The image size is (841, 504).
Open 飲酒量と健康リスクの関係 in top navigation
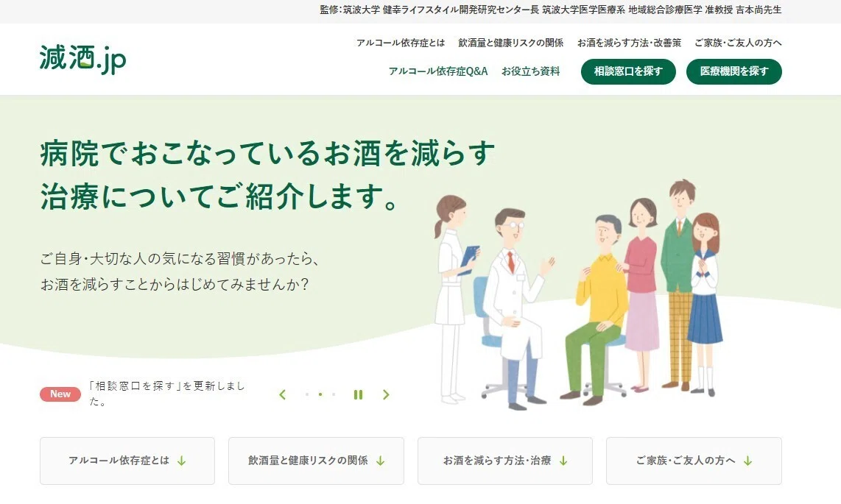[x=510, y=43]
